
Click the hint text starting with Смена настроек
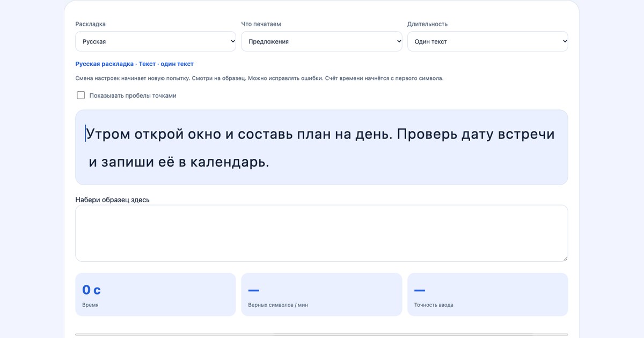[x=259, y=78]
